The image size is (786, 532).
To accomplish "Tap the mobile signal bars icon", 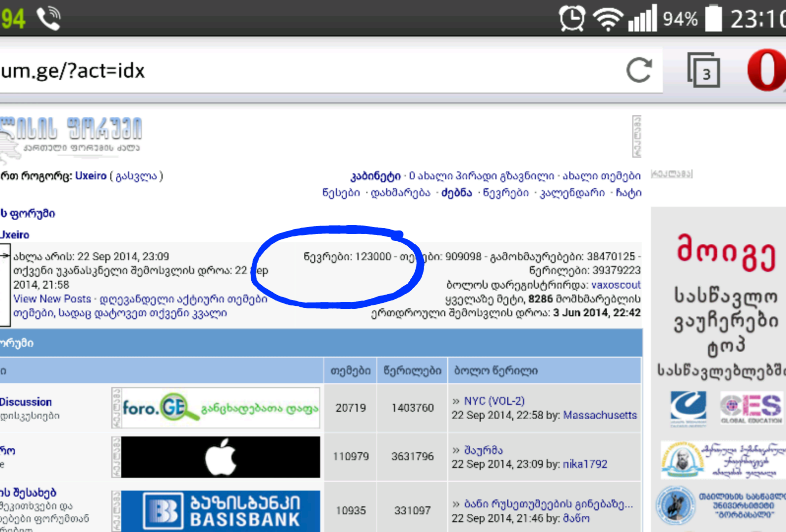I will (x=643, y=18).
